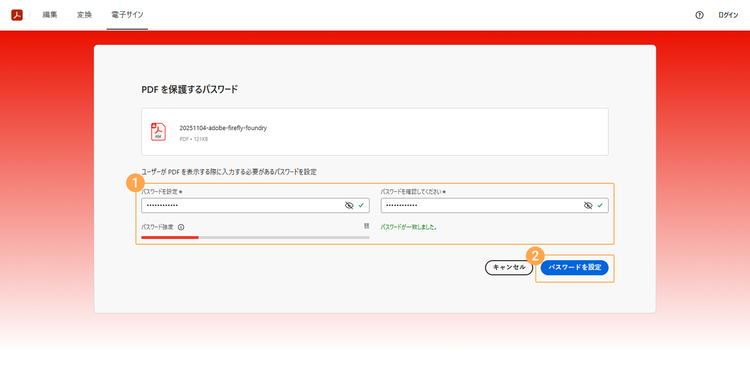Open the 編集 menu
This screenshot has width=750, height=375.
point(50,15)
